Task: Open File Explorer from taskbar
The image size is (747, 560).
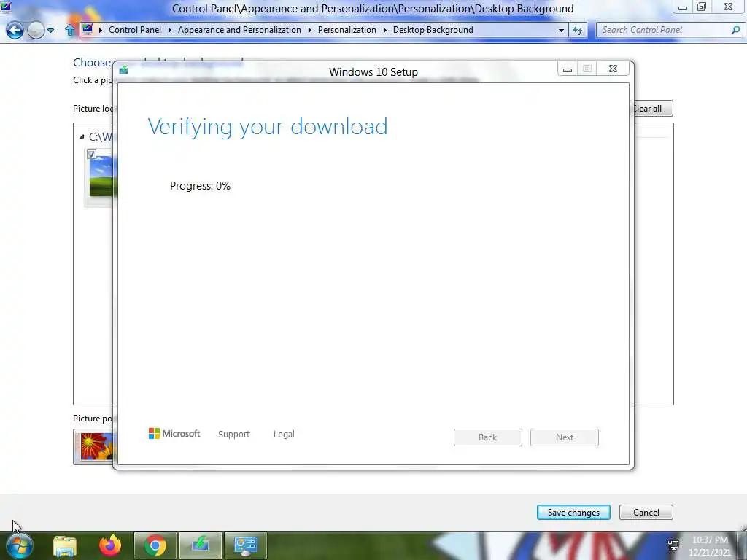Action: (x=65, y=545)
